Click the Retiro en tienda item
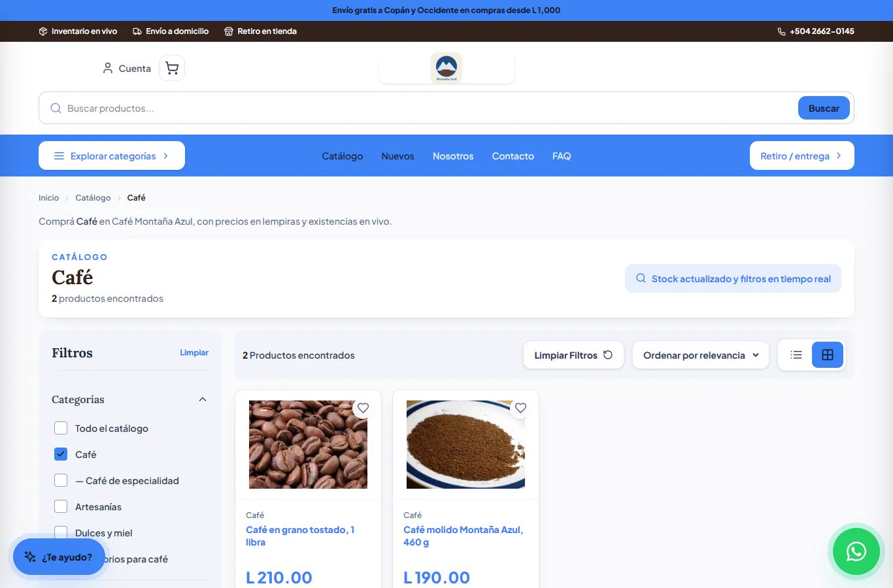 coord(260,31)
